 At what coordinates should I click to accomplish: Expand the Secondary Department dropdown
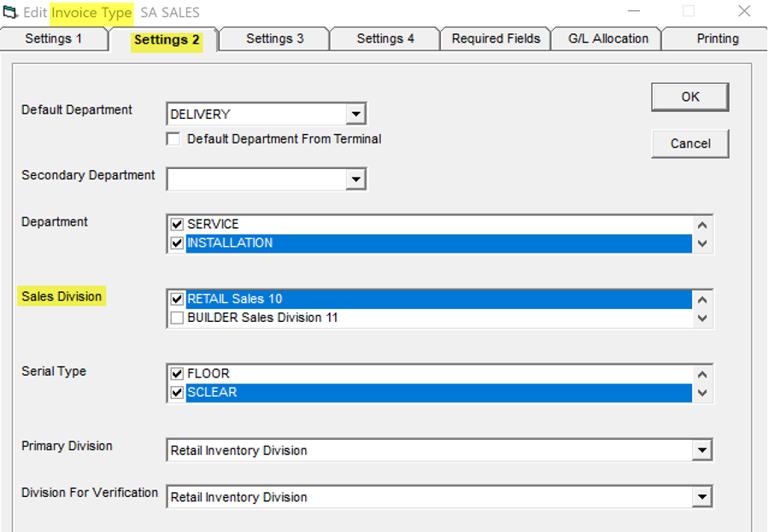coord(356,179)
